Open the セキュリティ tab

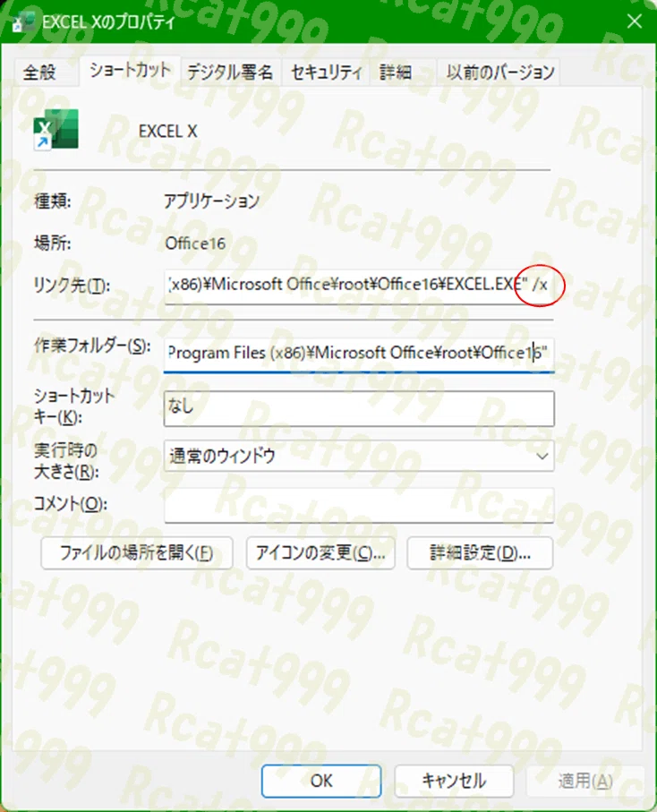pyautogui.click(x=326, y=72)
